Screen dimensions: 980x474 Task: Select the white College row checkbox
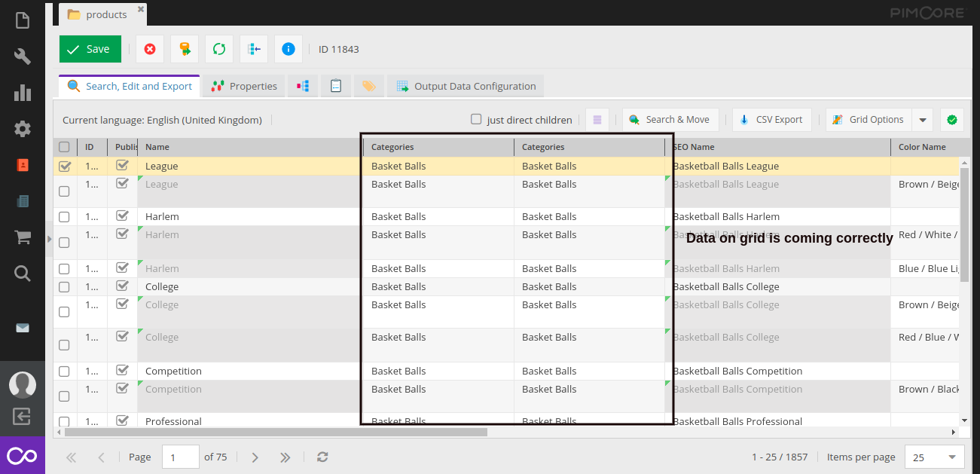pyautogui.click(x=64, y=287)
